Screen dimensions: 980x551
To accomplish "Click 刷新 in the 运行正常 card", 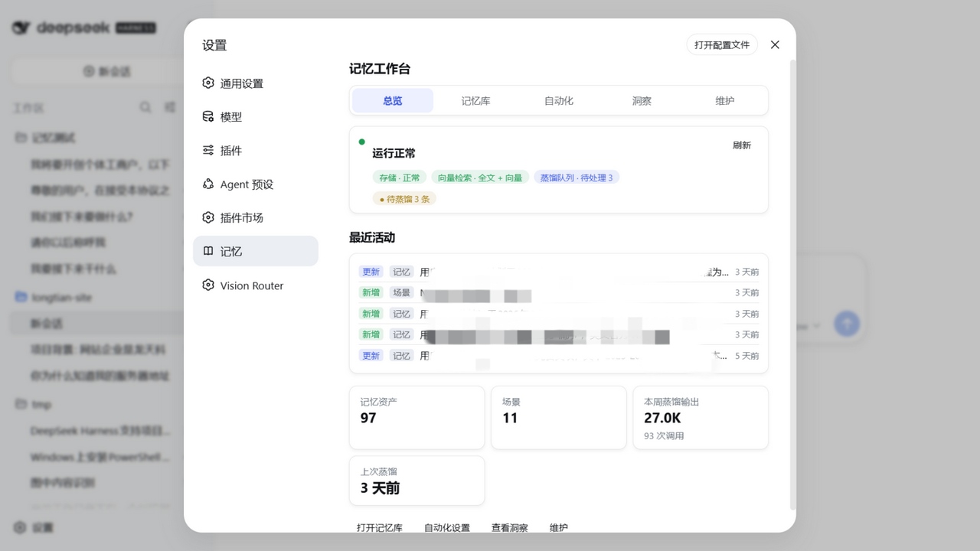I will (x=742, y=145).
